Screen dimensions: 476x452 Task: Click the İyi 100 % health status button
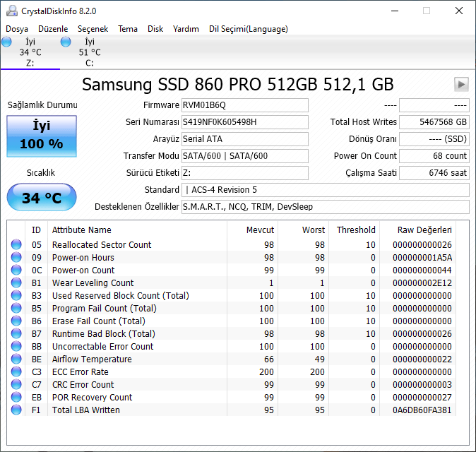point(42,136)
